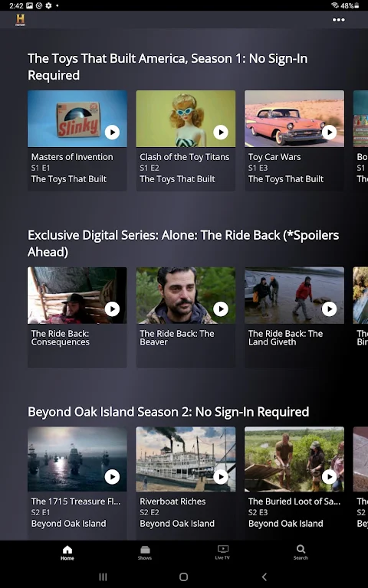
Task: Tap the Android back navigation button
Action: tap(264, 577)
